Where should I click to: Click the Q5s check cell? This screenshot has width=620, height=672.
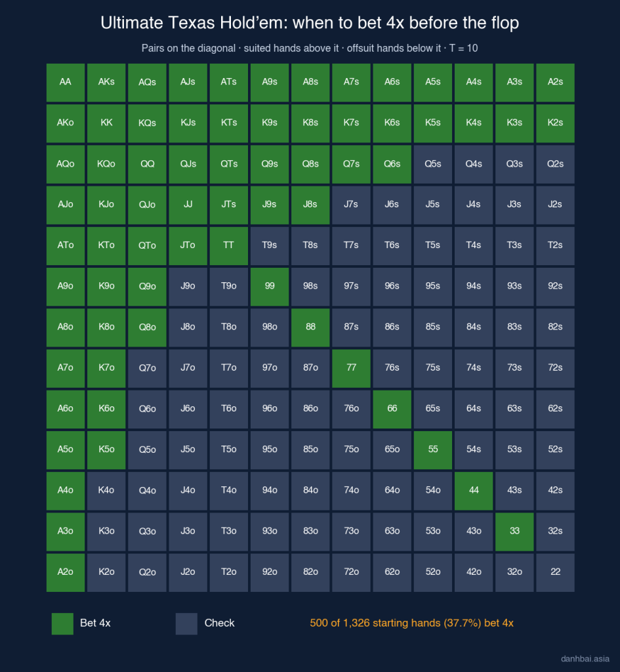pos(433,164)
